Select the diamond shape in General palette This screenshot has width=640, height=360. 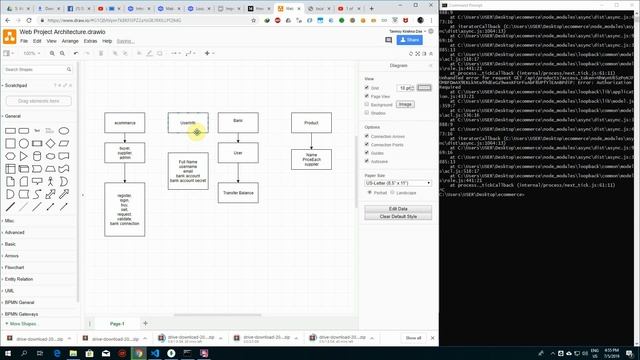(50, 143)
